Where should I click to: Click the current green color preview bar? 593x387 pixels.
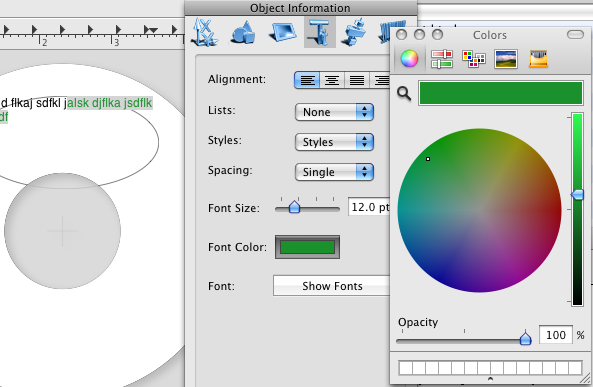(501, 93)
